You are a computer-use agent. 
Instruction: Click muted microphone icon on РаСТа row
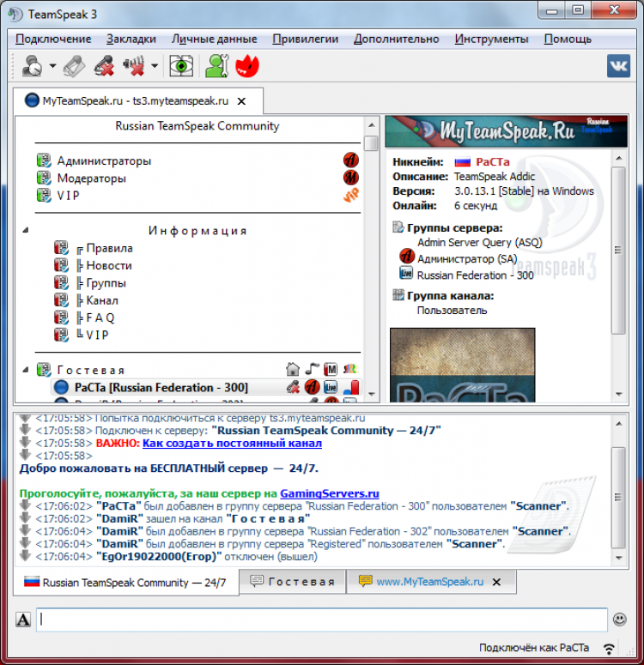click(x=293, y=387)
